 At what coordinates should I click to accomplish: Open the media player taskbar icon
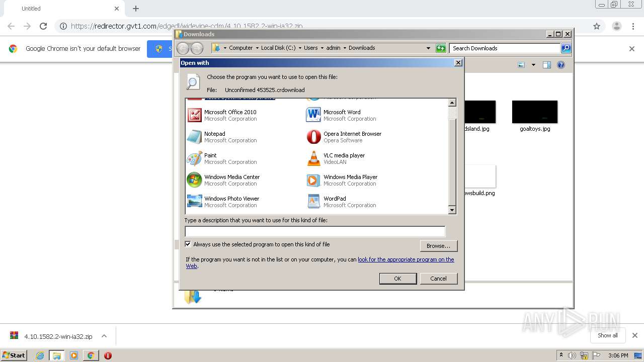point(74,355)
